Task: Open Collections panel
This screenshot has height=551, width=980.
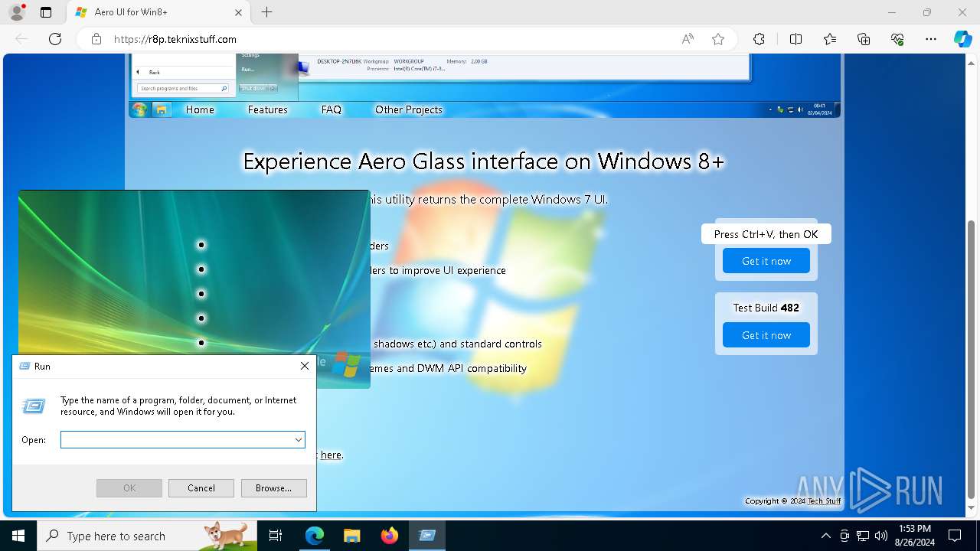Action: coord(864,39)
